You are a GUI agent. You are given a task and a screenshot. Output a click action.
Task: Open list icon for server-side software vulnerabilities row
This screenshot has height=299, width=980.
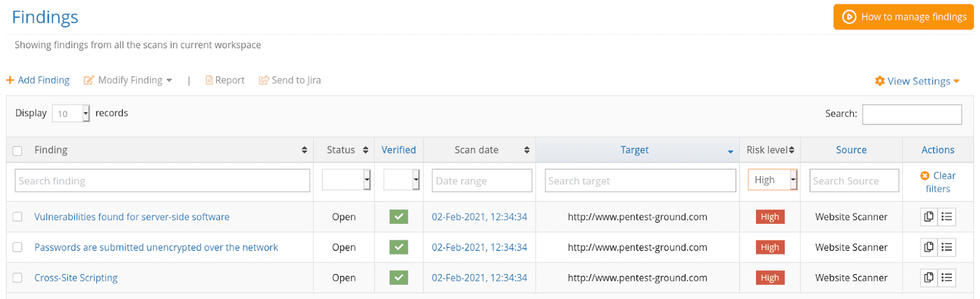947,217
